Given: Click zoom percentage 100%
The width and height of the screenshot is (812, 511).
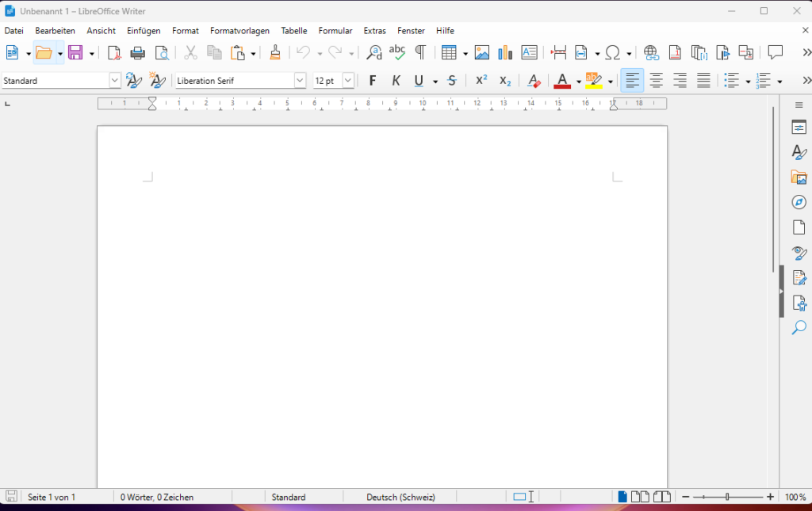Looking at the screenshot, I should click(795, 497).
